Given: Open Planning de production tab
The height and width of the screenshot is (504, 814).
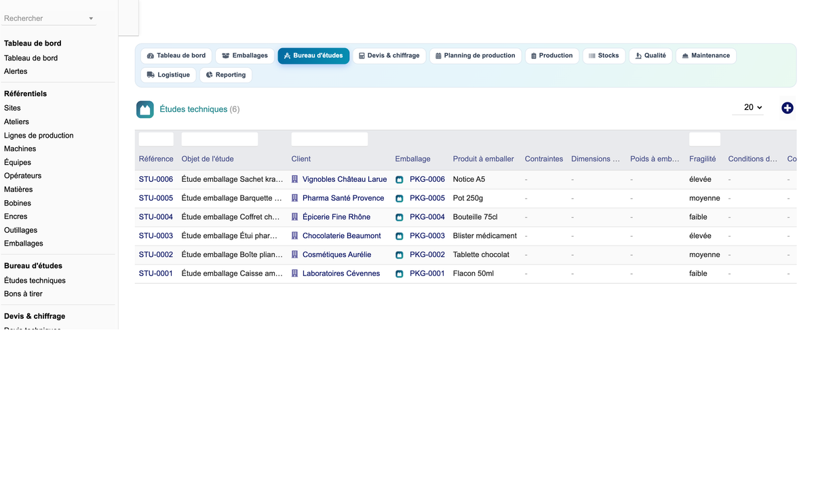Looking at the screenshot, I should pyautogui.click(x=476, y=56).
